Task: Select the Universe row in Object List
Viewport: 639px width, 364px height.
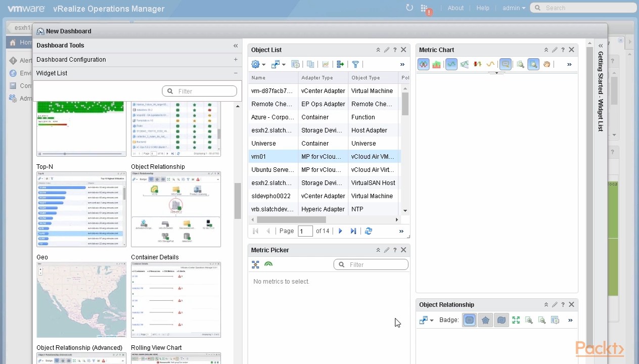Action: coord(325,144)
